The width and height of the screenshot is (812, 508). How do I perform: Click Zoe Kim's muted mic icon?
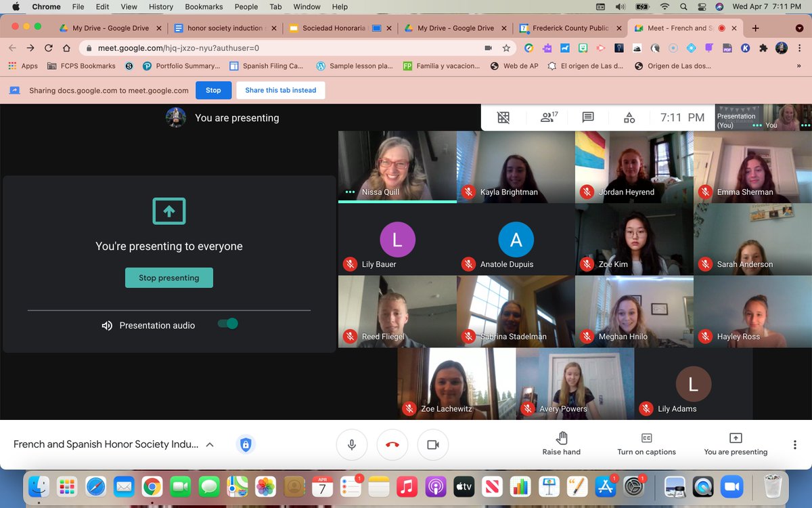click(586, 264)
